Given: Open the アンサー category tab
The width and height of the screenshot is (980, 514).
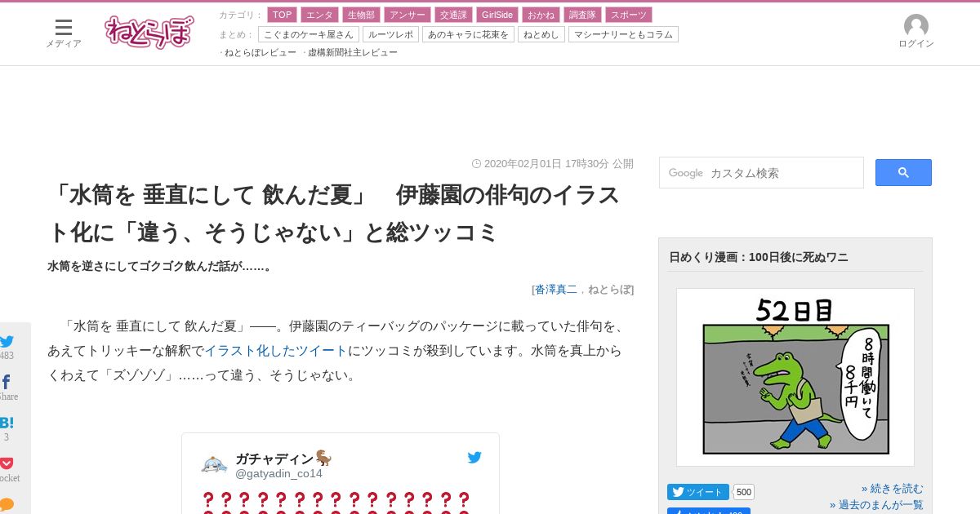Looking at the screenshot, I should coord(408,15).
